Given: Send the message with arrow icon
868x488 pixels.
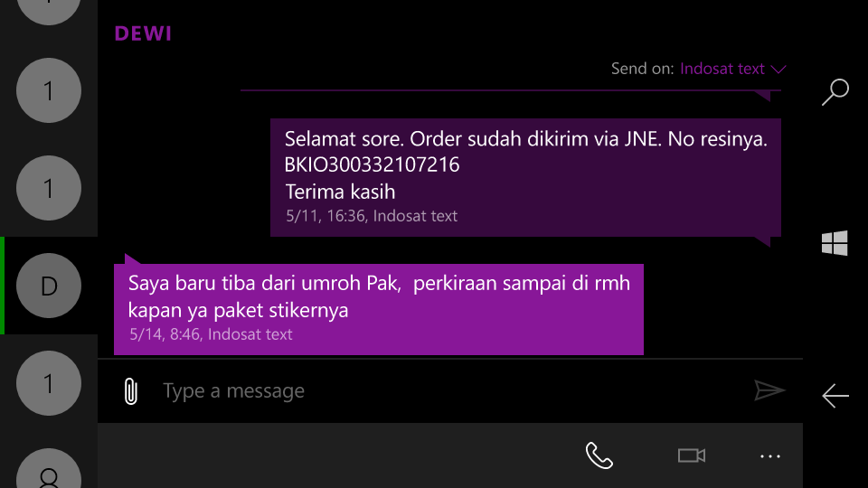Looking at the screenshot, I should [x=769, y=390].
